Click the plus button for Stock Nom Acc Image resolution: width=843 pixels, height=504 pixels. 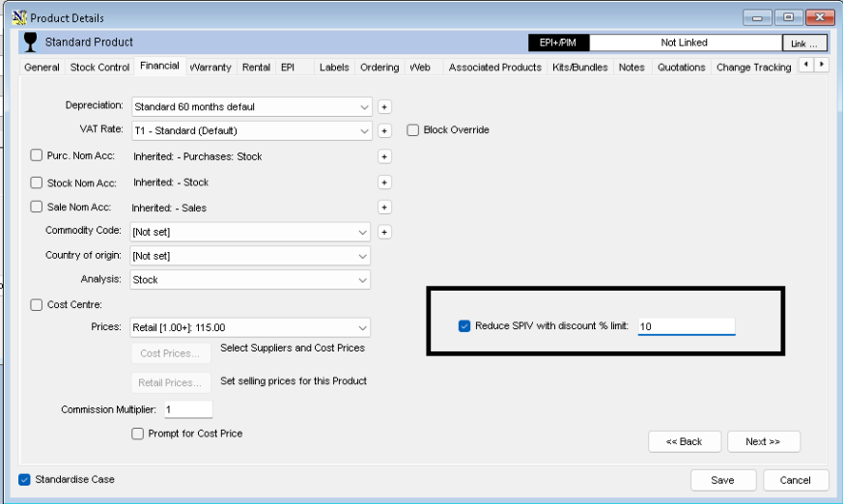(x=384, y=182)
